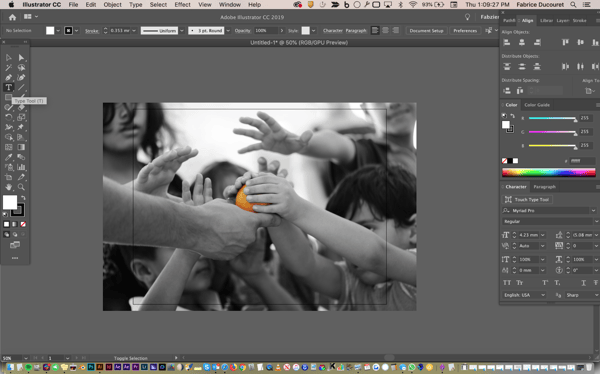
Task: Select the Artboard tool
Action: pos(8,177)
